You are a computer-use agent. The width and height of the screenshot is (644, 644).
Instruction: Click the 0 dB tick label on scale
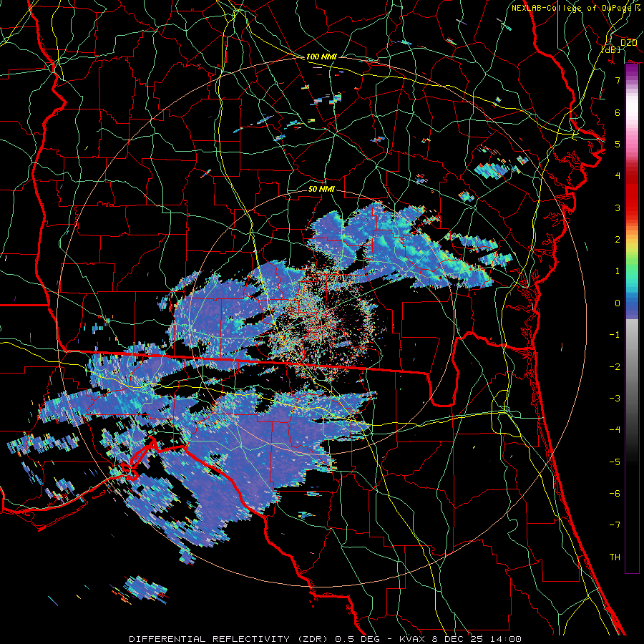[618, 303]
